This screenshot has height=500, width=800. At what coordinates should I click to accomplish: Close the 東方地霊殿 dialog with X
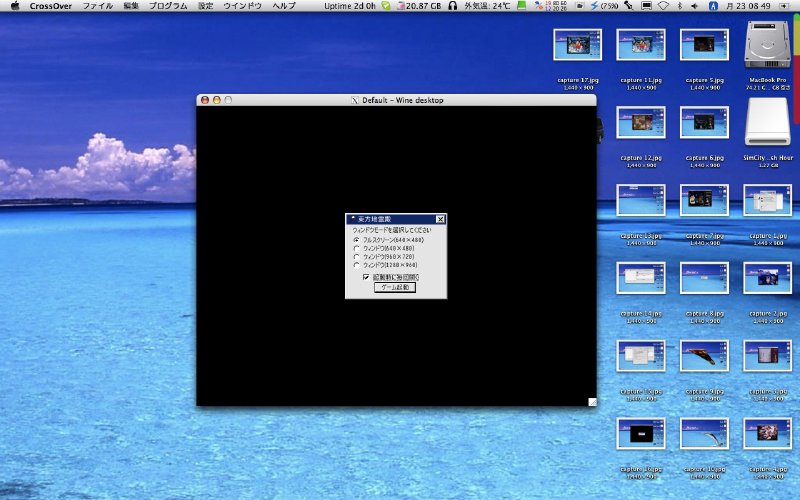[440, 218]
